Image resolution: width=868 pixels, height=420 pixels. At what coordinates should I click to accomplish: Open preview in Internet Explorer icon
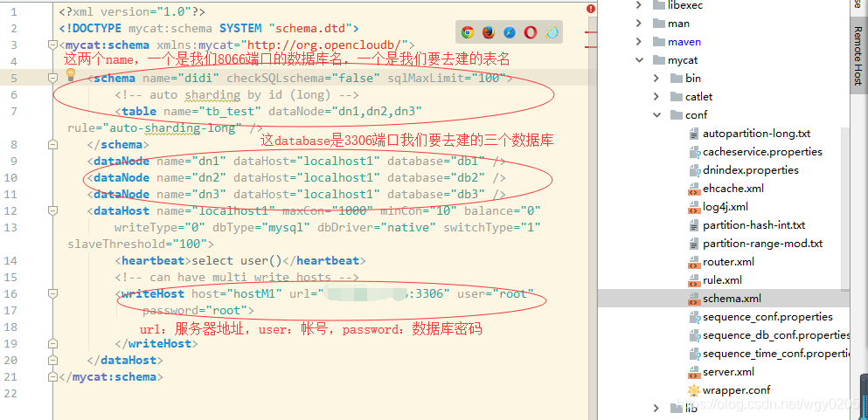pos(552,32)
